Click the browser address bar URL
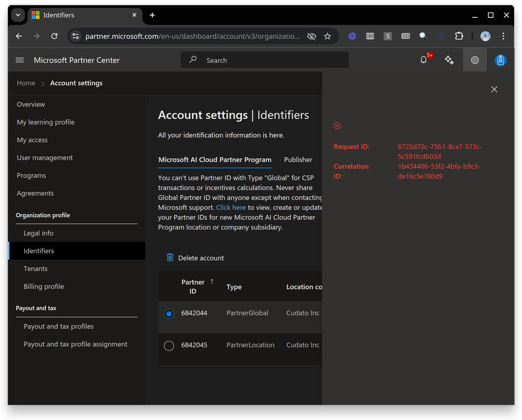 [x=192, y=36]
